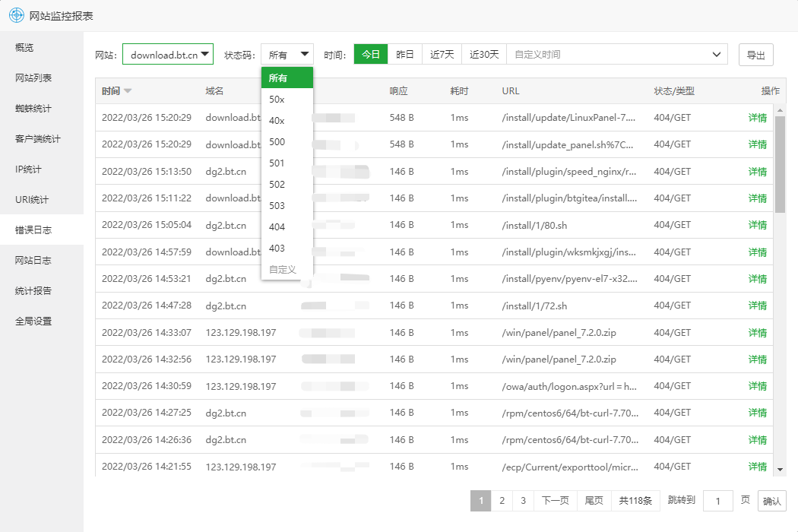The height and width of the screenshot is (532, 798).
Task: Open 详情 for the 14:26:36 bt-curl row
Action: point(757,440)
